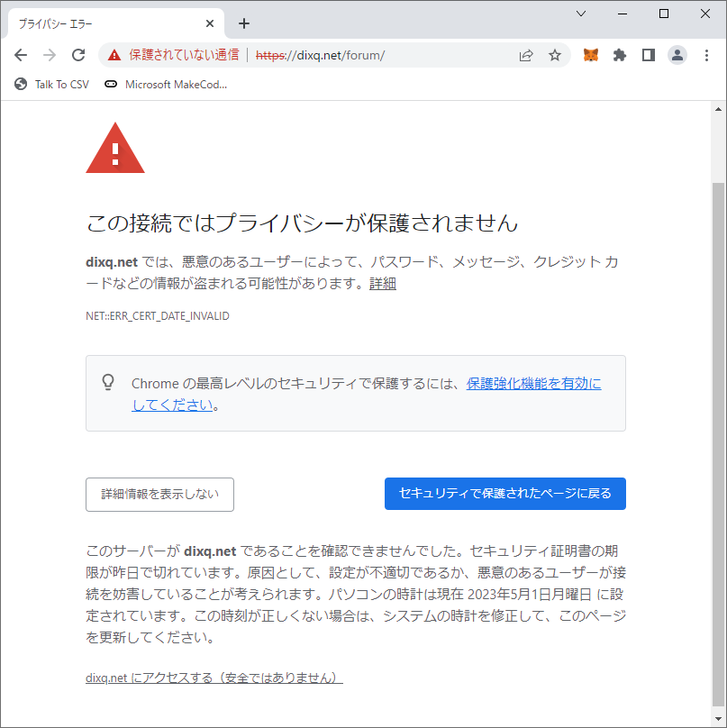Viewport: 727px width, 728px height.
Task: Open a new tab with plus button
Action: tap(243, 23)
